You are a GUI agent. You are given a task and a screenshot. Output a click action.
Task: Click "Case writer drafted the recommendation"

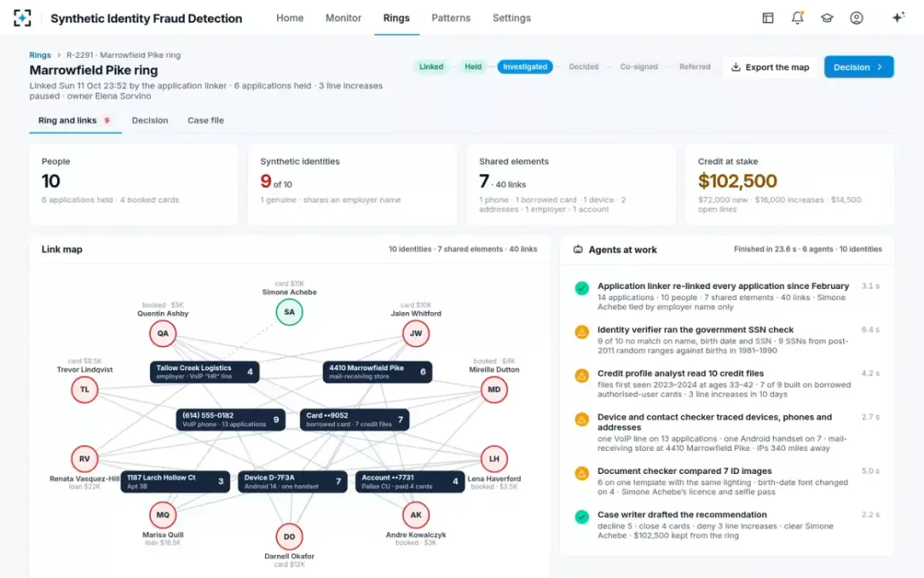(682, 515)
